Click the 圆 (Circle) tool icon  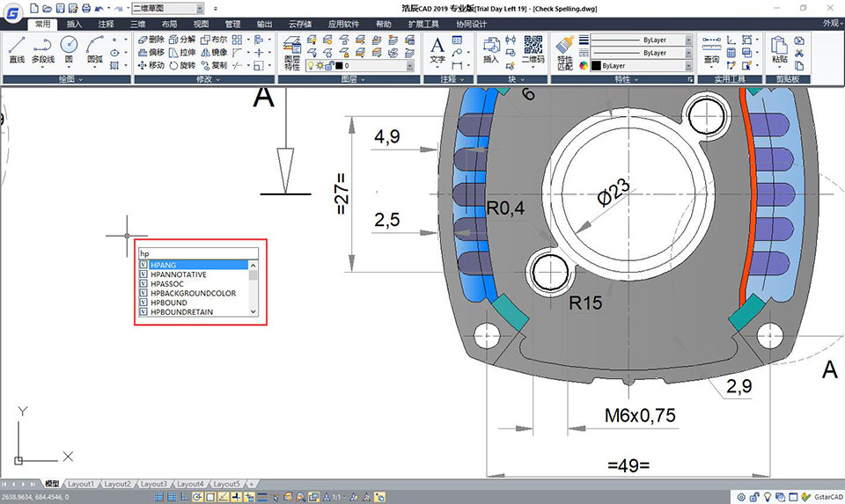click(69, 49)
